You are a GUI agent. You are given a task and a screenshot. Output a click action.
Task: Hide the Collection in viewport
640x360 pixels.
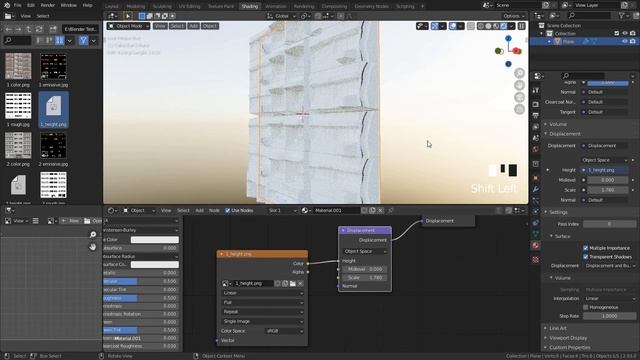coord(624,33)
